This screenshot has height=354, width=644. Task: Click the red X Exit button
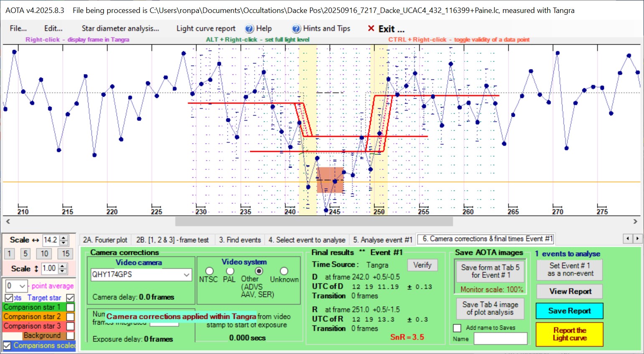click(x=385, y=29)
